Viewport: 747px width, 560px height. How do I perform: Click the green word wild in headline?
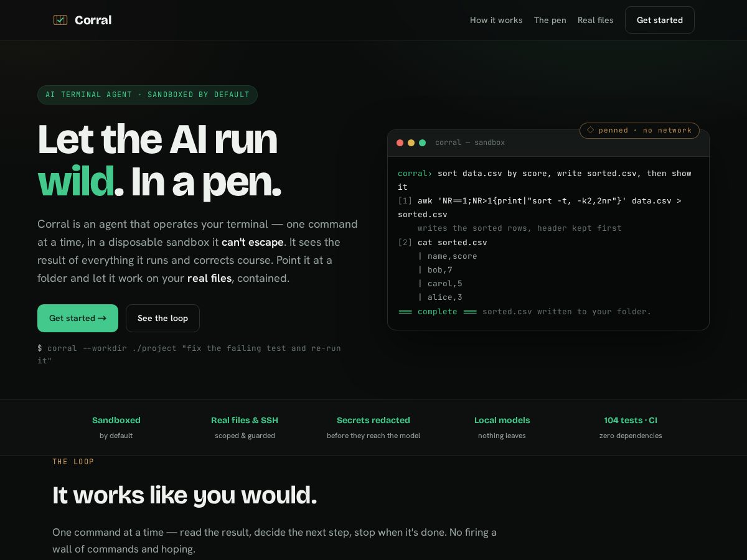76,181
